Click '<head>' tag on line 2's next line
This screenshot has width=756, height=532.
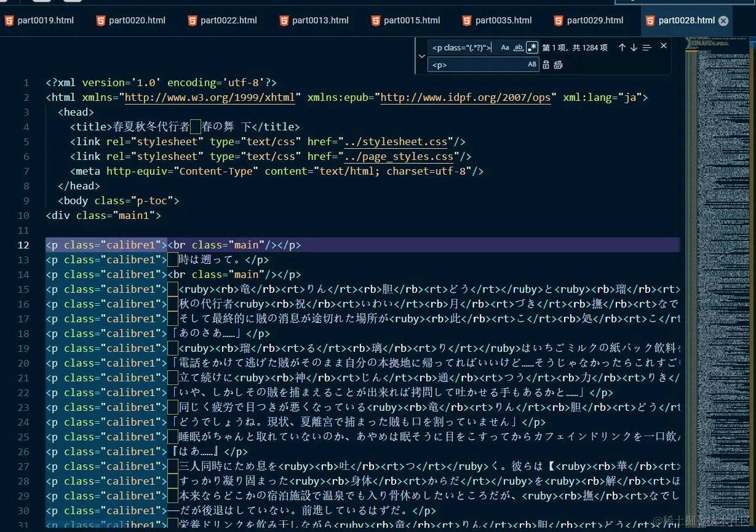(76, 113)
